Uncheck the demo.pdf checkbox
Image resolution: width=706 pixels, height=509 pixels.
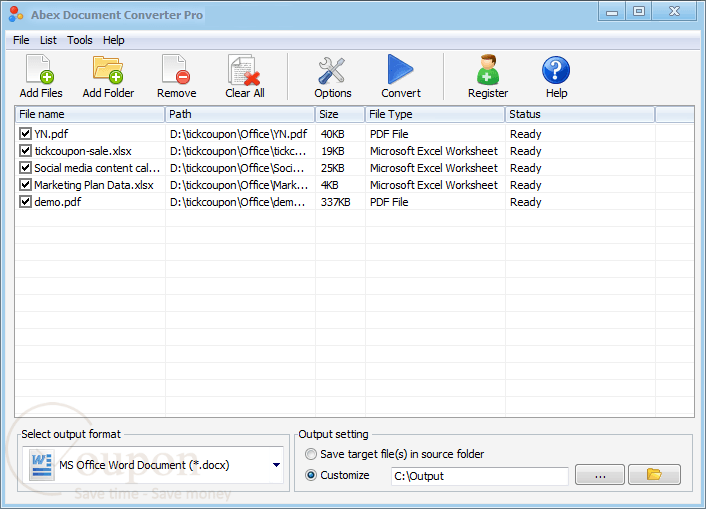[25, 202]
